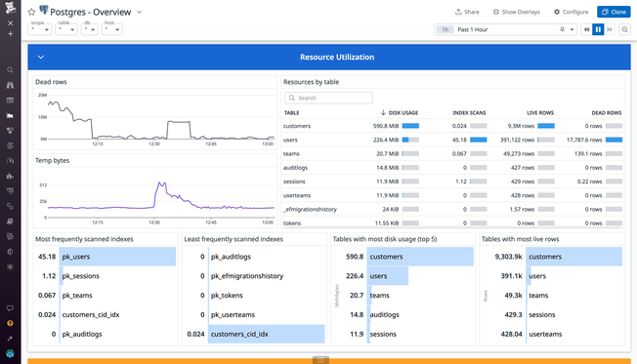Click customers_cid_idx in least scanned indexes
The height and width of the screenshot is (364, 637).
[x=267, y=334]
